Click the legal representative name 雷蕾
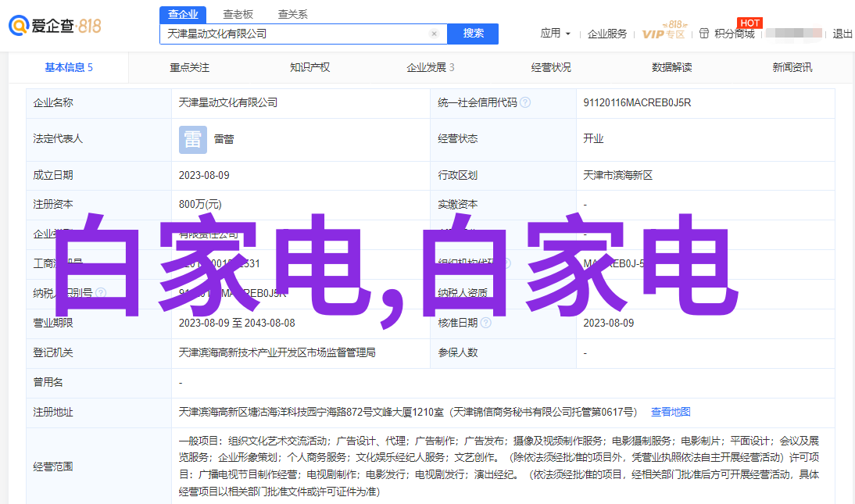Screen dimensions: 855x504 tap(224, 140)
